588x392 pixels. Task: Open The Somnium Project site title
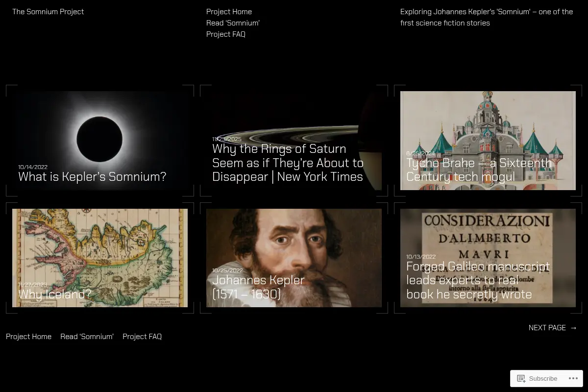[48, 12]
